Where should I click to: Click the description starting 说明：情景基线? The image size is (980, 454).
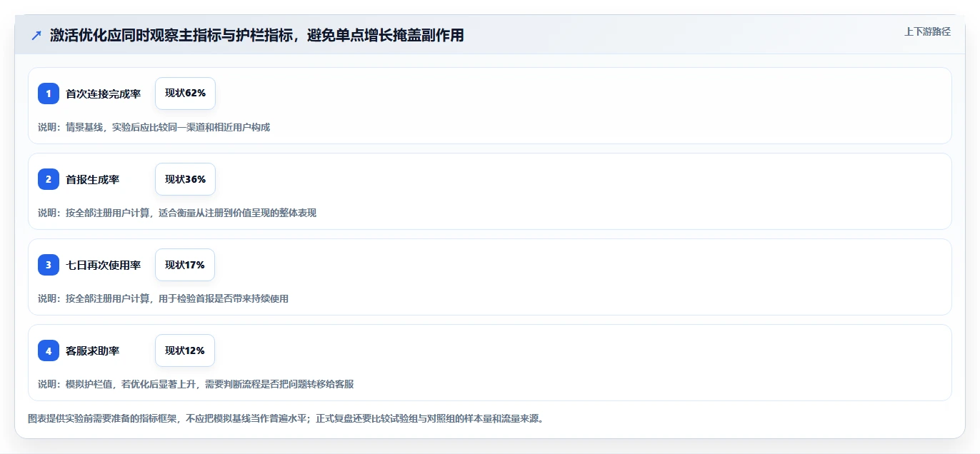pyautogui.click(x=154, y=127)
